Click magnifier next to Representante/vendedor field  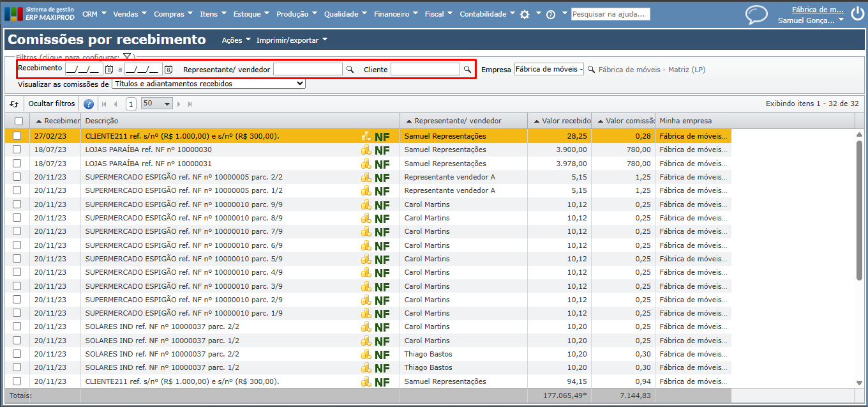pos(349,69)
